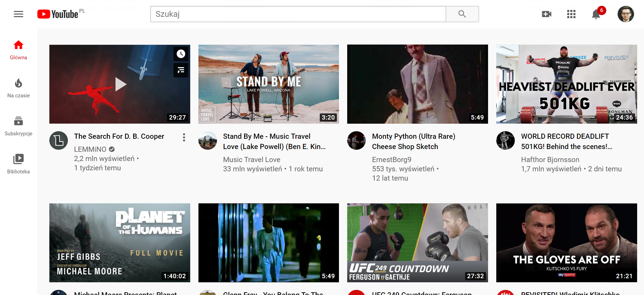Open the Glenn Frey music video thumbnail
Image resolution: width=644 pixels, height=295 pixels.
(269, 243)
